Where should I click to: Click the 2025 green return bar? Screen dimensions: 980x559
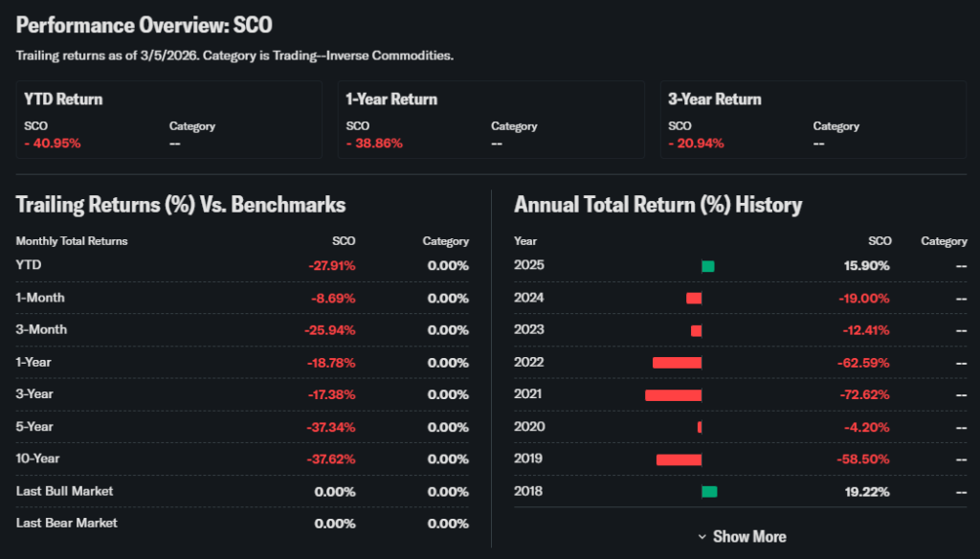707,266
